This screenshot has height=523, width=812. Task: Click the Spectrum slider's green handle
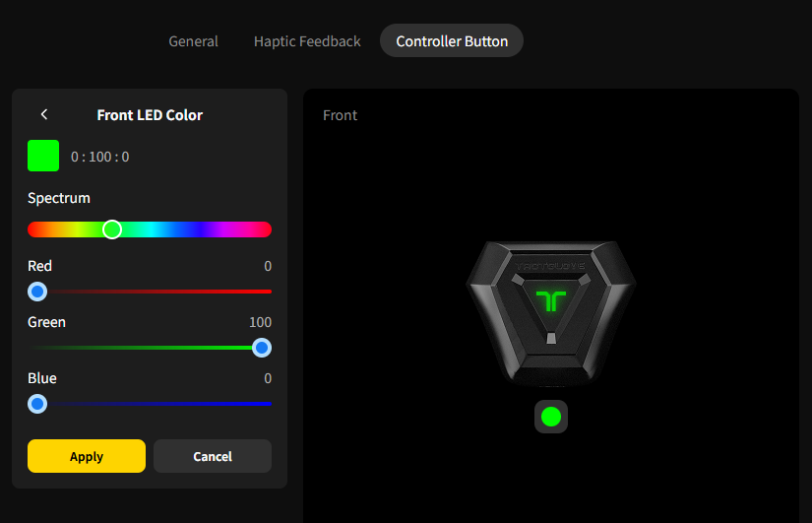pos(112,229)
